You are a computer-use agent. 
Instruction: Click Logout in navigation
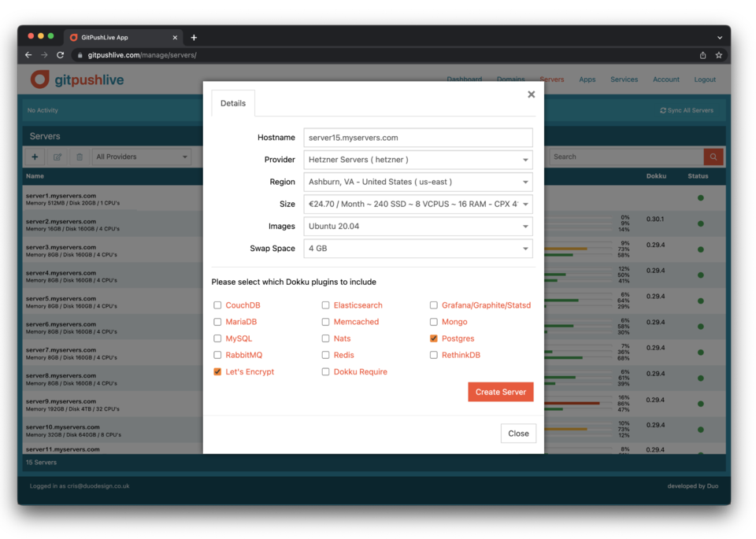click(x=704, y=79)
